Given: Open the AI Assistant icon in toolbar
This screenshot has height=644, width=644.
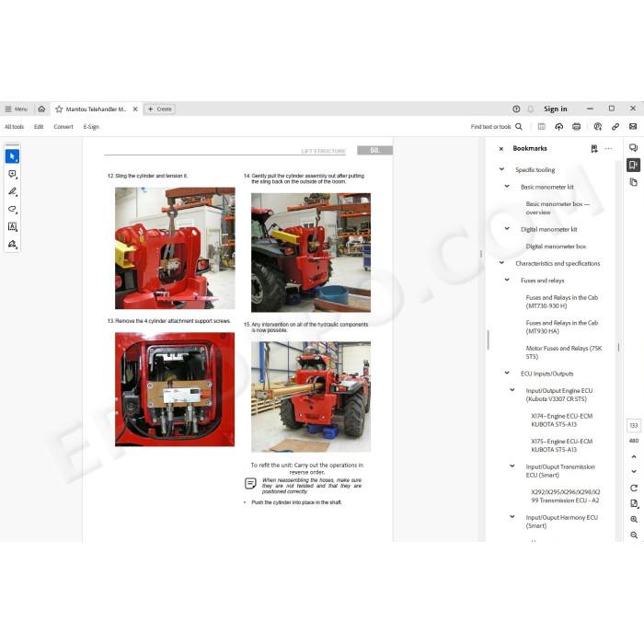Looking at the screenshot, I should coord(598,127).
